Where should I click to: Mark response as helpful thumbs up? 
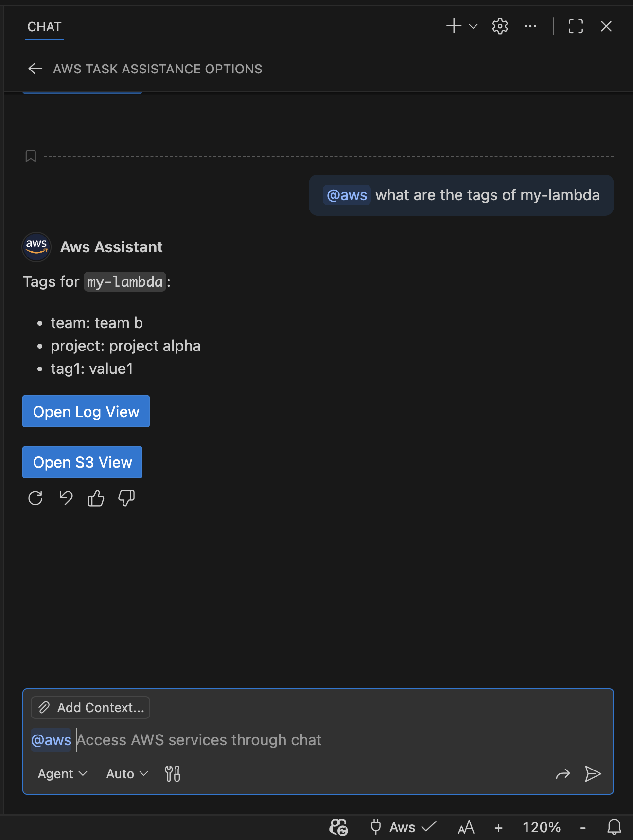click(x=96, y=498)
